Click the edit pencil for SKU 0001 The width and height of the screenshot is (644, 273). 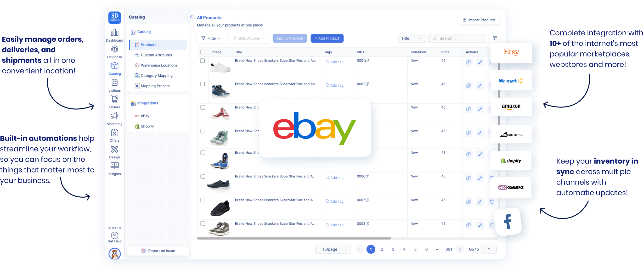click(480, 62)
